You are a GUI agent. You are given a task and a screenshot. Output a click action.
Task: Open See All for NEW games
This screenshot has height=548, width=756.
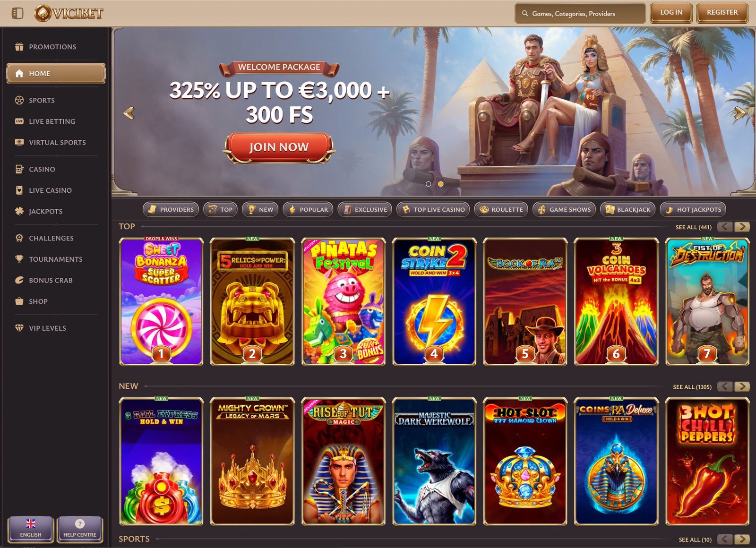(692, 387)
